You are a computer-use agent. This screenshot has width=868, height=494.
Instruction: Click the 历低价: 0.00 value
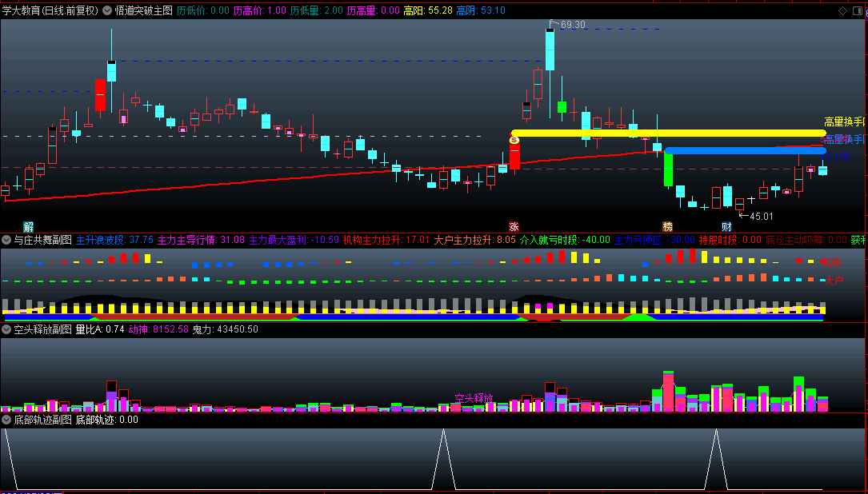[202, 10]
